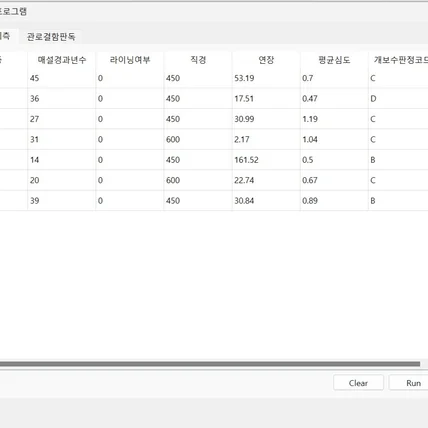The image size is (428, 428).
Task: Select the cell with length 53.19
Action: tap(266, 78)
